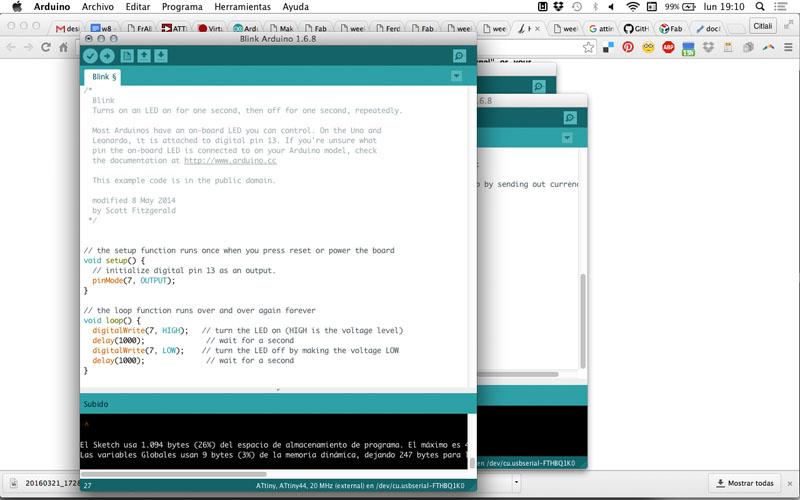This screenshot has height=500, width=800.
Task: Switch to the Virt browser tab
Action: tap(210, 29)
